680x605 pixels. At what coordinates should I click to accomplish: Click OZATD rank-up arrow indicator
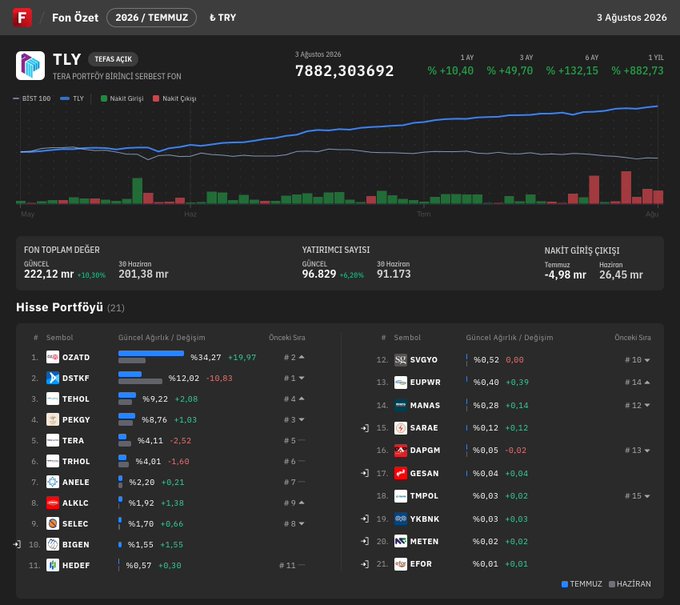point(302,357)
